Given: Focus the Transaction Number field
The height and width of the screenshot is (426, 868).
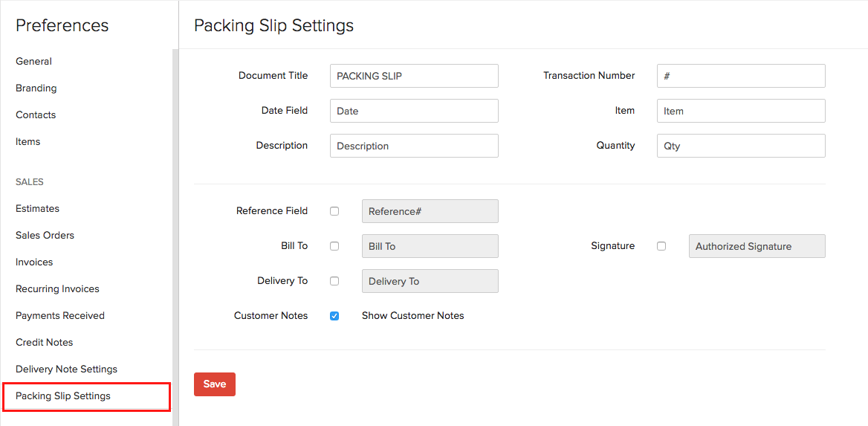Looking at the screenshot, I should [x=741, y=76].
